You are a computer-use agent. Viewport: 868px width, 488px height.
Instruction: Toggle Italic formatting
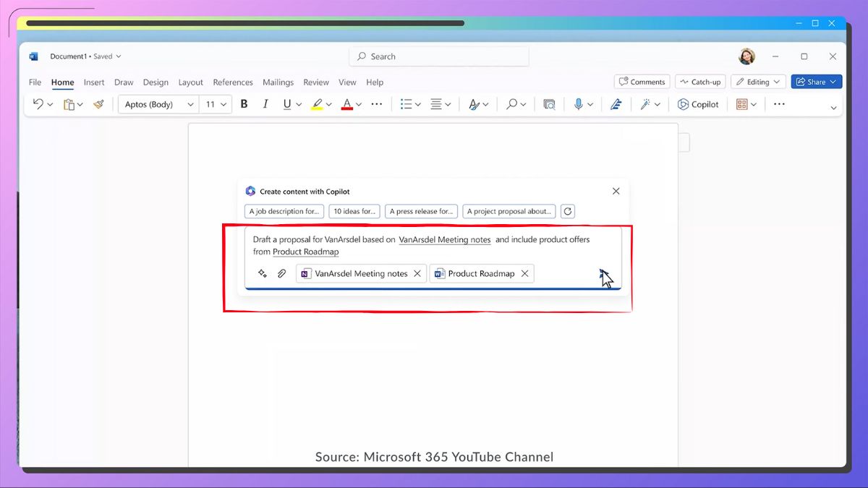(265, 104)
